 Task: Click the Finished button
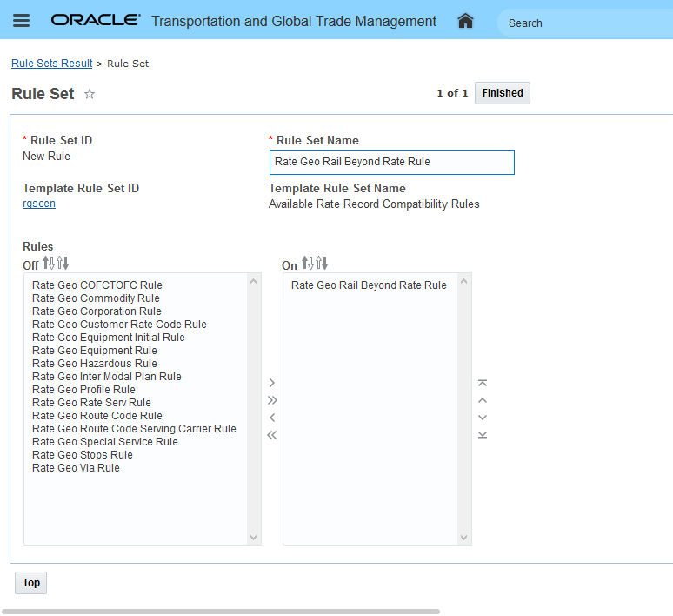coord(503,93)
